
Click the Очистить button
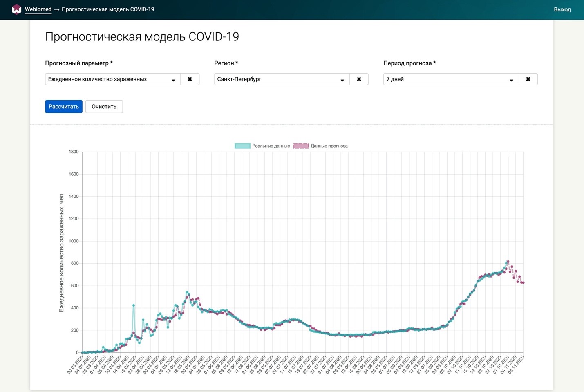tap(104, 107)
